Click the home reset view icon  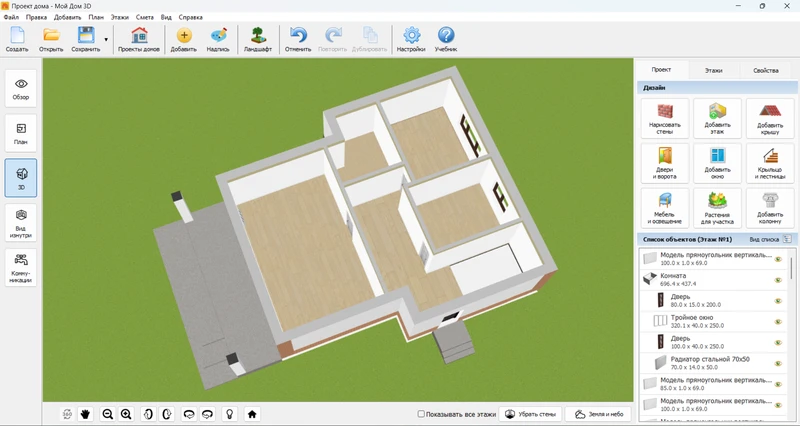pyautogui.click(x=252, y=413)
